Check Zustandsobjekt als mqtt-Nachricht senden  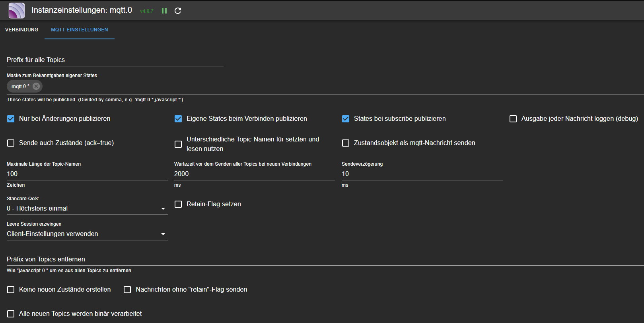coord(346,143)
